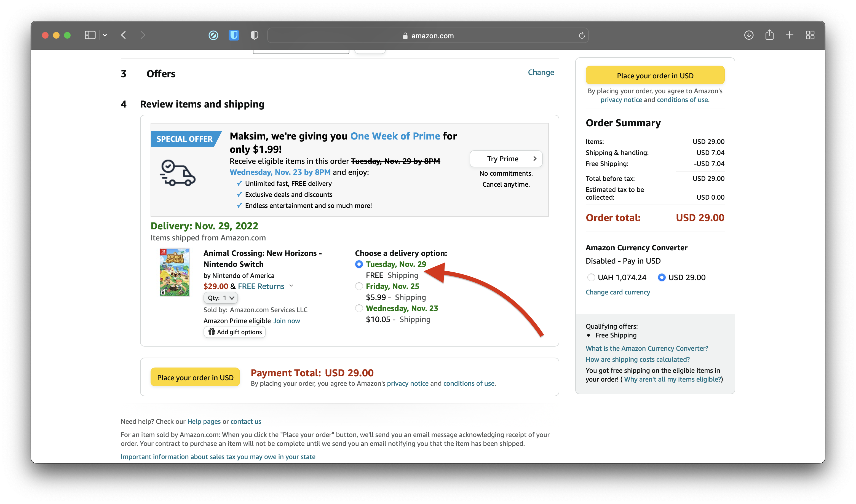Image resolution: width=856 pixels, height=504 pixels.
Task: Click bottom Place your order in USD
Action: [x=195, y=377]
